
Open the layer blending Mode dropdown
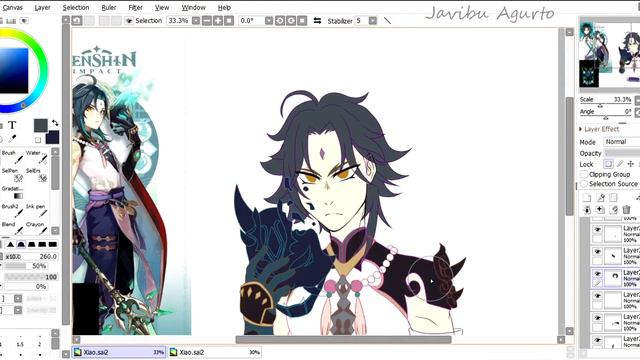point(622,142)
